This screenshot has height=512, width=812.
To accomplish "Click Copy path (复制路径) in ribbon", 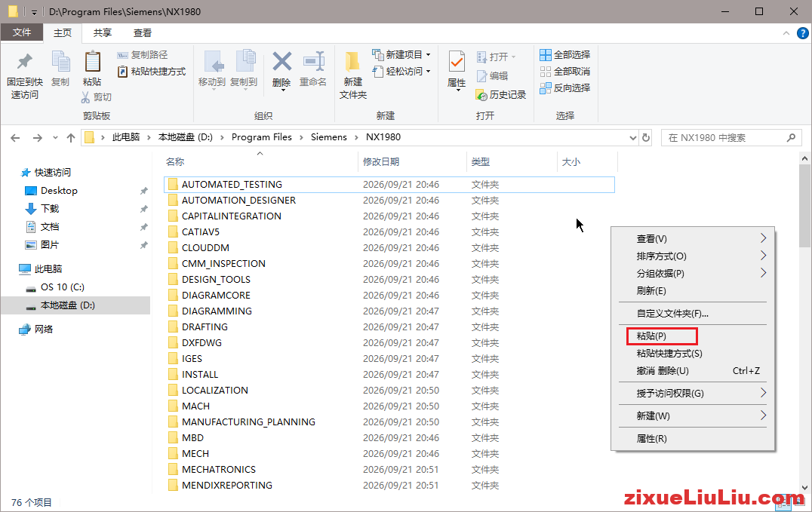I will coord(143,55).
